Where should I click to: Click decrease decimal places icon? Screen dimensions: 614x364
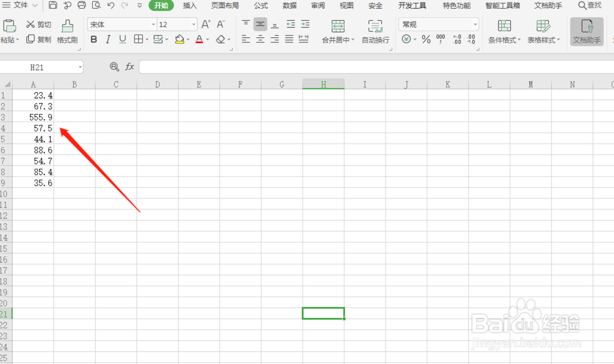[471, 39]
